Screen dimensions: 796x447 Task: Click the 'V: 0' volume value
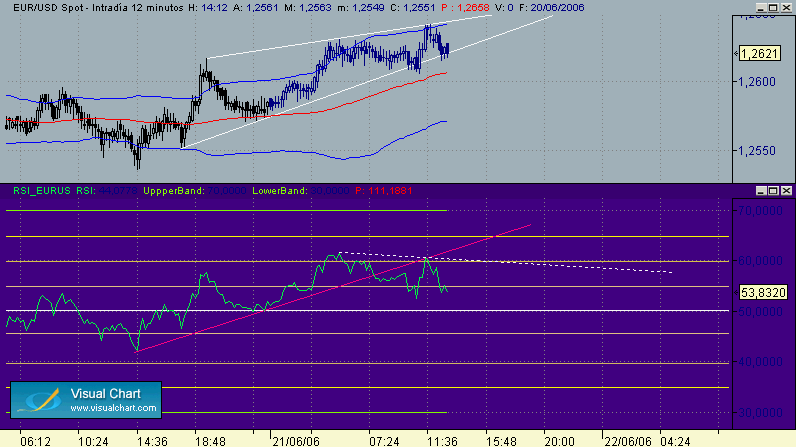pos(504,8)
